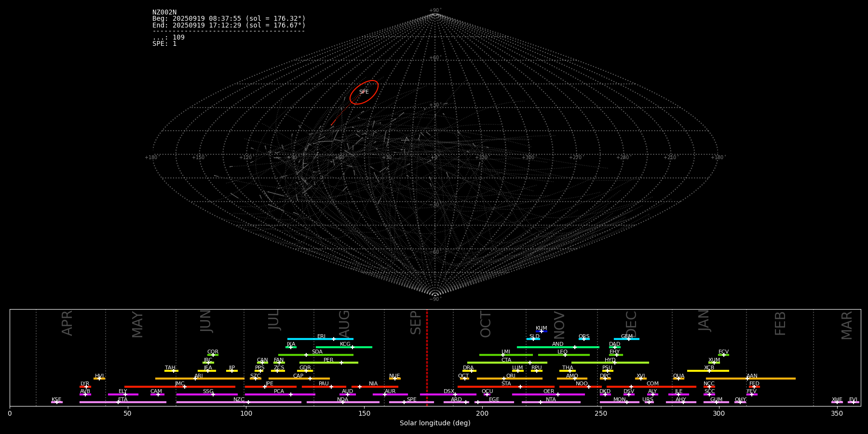
Task: Select the NTA shower label
Action: point(551,400)
